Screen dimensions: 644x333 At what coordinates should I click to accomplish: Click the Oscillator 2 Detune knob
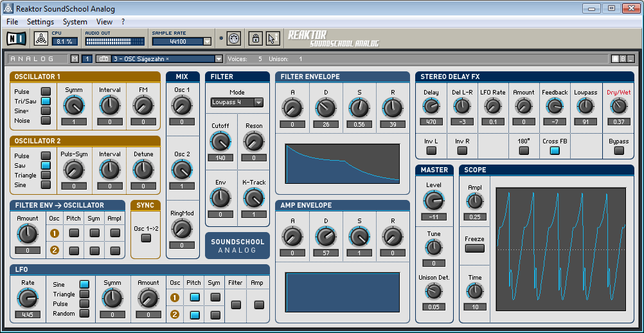click(143, 170)
